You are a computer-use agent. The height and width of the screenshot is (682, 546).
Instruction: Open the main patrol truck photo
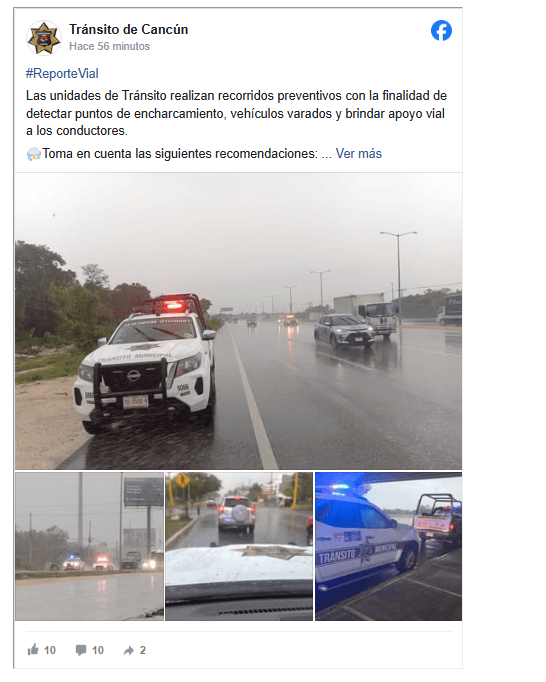(238, 321)
